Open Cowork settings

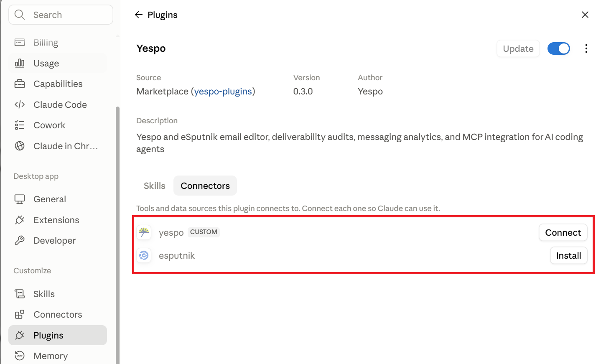[58, 125]
